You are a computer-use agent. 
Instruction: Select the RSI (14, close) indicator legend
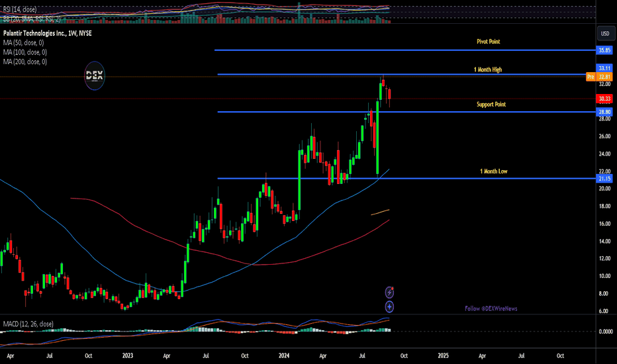20,9
